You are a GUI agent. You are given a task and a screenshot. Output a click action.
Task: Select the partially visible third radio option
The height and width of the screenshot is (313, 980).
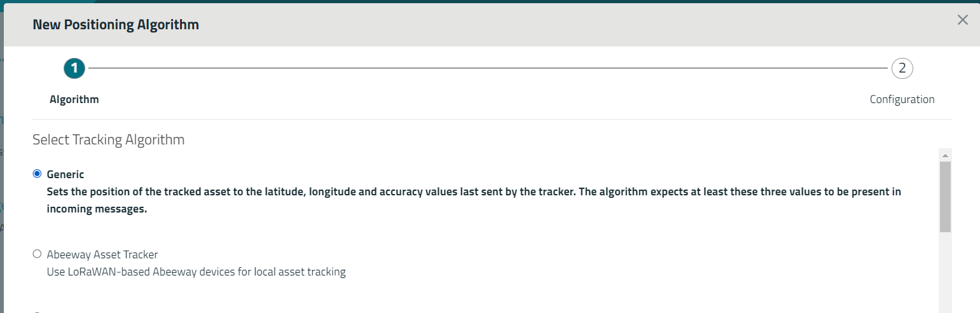pos(37,312)
